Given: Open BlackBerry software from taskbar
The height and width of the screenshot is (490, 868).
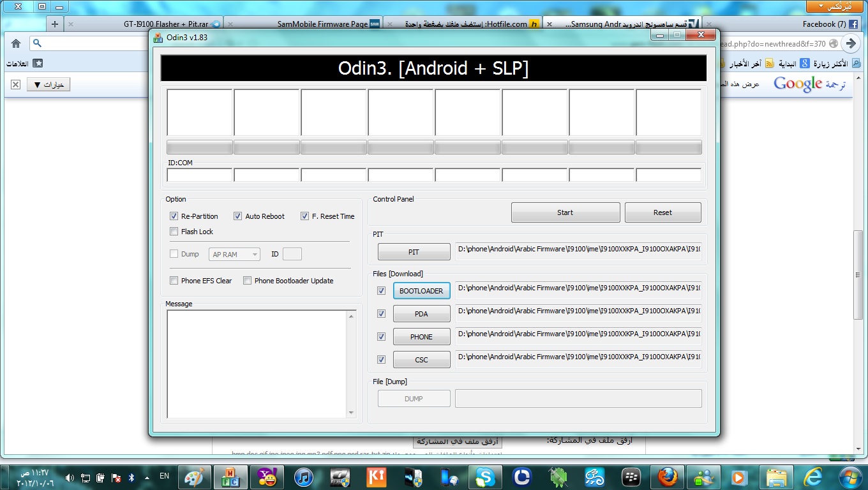Looking at the screenshot, I should tap(631, 477).
